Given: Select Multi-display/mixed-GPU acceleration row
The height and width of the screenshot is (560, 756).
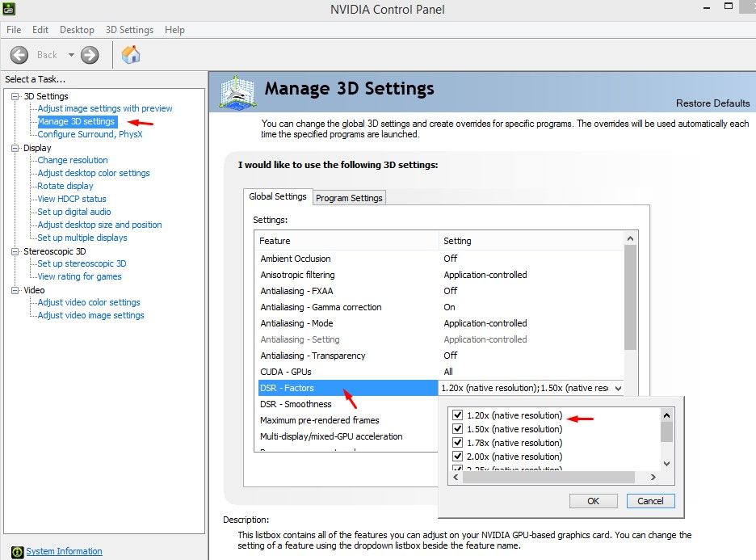Looking at the screenshot, I should tap(348, 436).
